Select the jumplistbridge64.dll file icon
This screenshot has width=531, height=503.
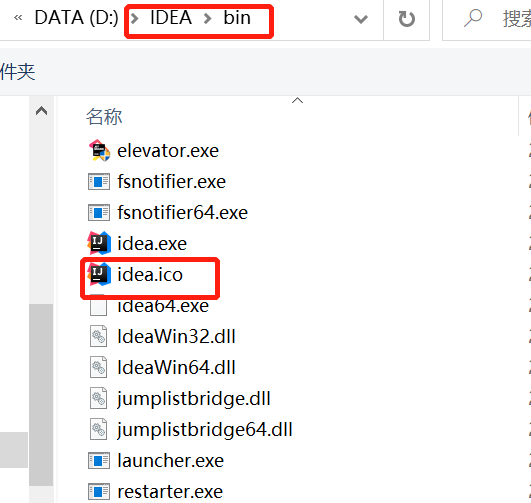[x=99, y=429]
